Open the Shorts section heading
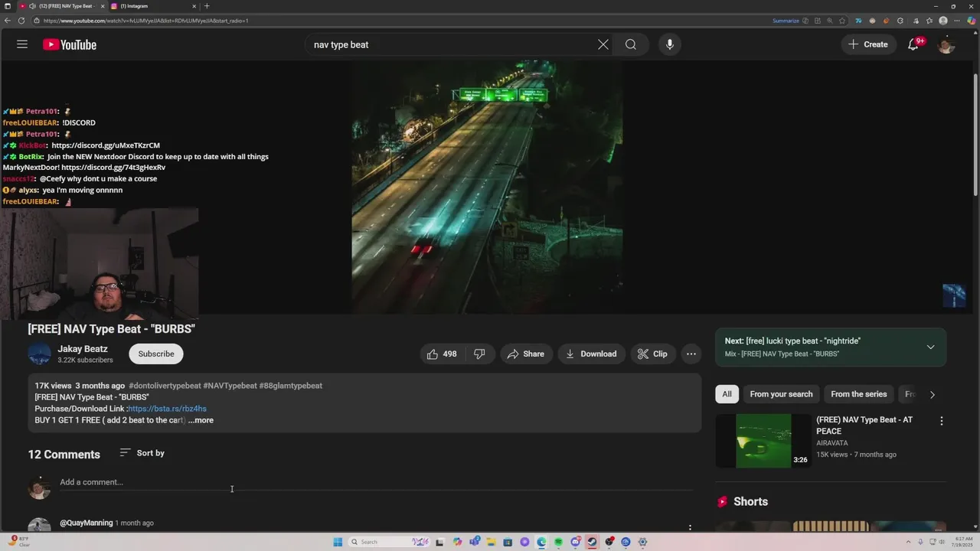Screen dimensions: 980x551 click(x=742, y=501)
